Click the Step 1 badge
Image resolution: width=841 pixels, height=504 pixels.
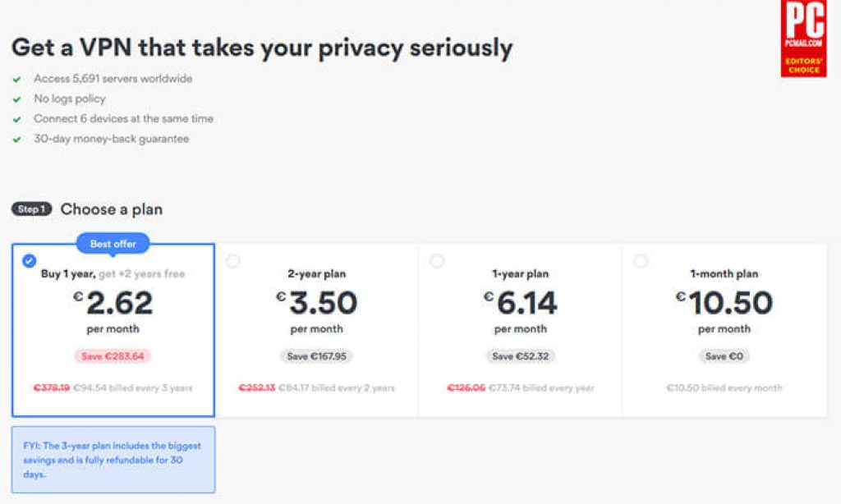(32, 209)
